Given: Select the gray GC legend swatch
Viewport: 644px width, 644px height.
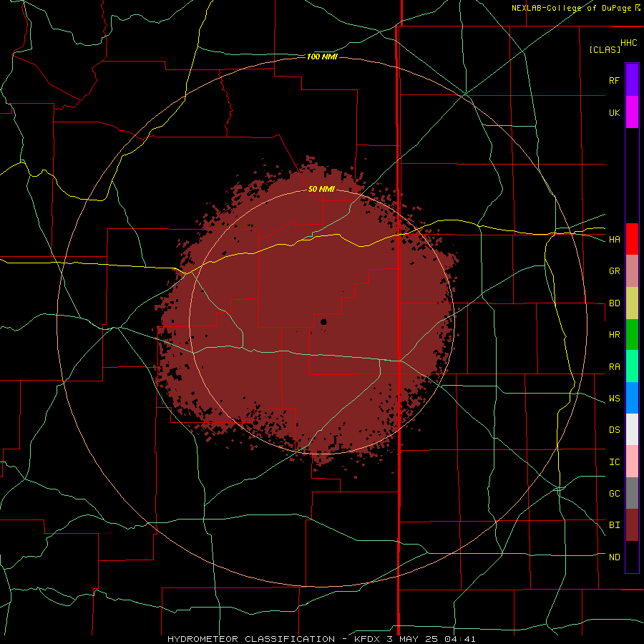Looking at the screenshot, I should 632,493.
